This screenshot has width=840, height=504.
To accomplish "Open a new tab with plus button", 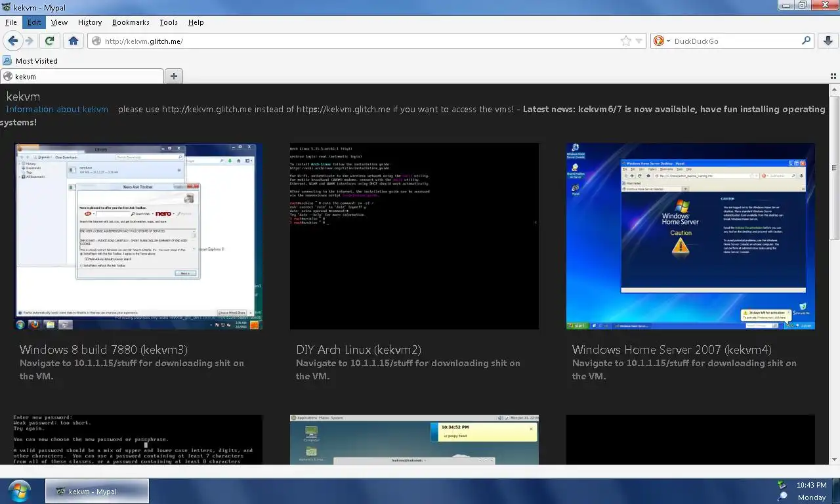I will click(x=174, y=76).
